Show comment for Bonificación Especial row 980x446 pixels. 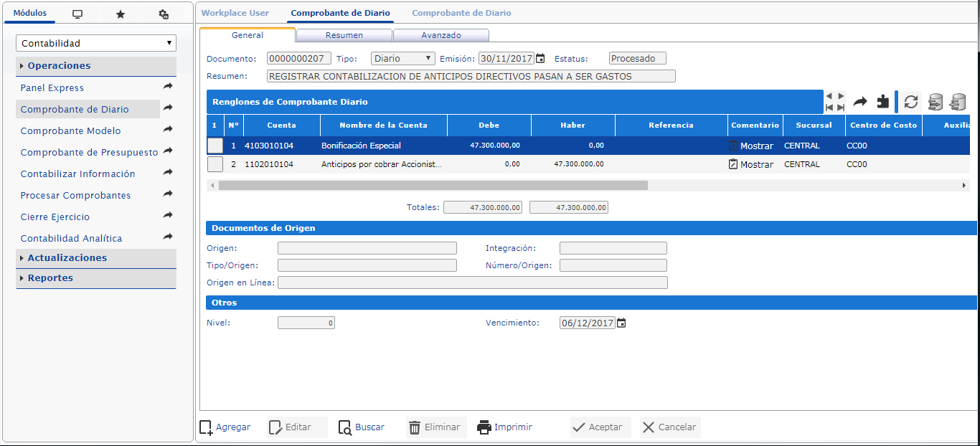(x=751, y=146)
